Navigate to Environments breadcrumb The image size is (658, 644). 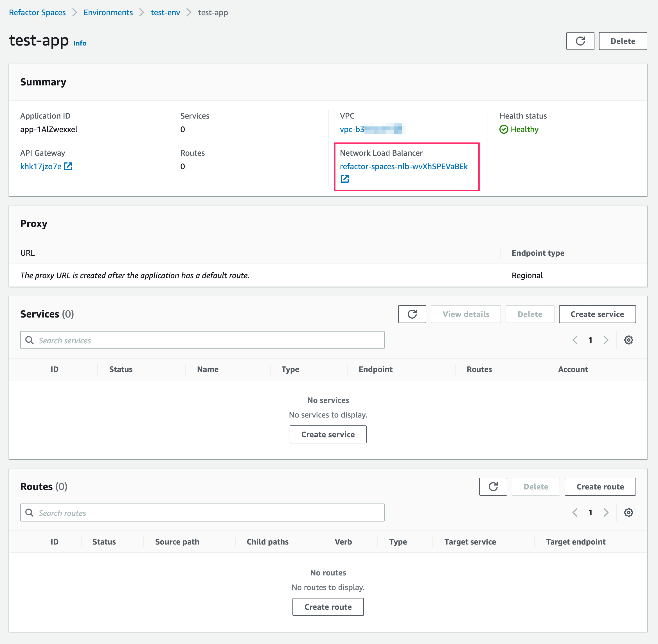(x=108, y=13)
